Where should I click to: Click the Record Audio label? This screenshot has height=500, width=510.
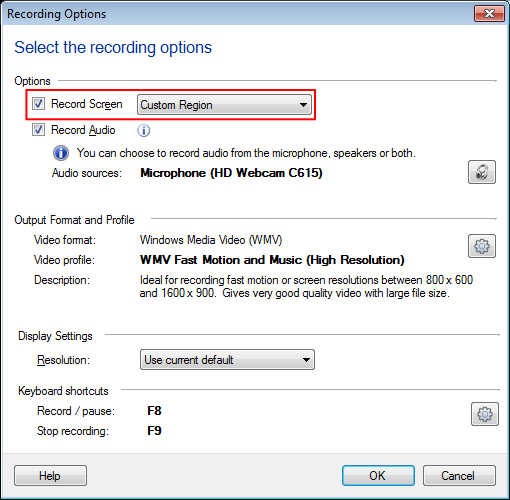(83, 130)
